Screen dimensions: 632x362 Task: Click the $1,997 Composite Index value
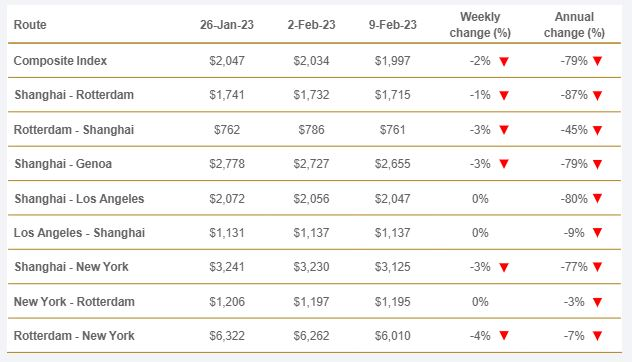pyautogui.click(x=393, y=61)
